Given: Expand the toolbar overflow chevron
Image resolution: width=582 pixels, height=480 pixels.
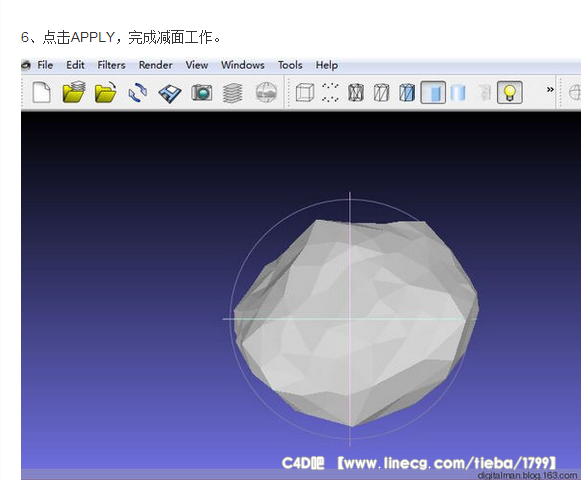Looking at the screenshot, I should pos(550,89).
